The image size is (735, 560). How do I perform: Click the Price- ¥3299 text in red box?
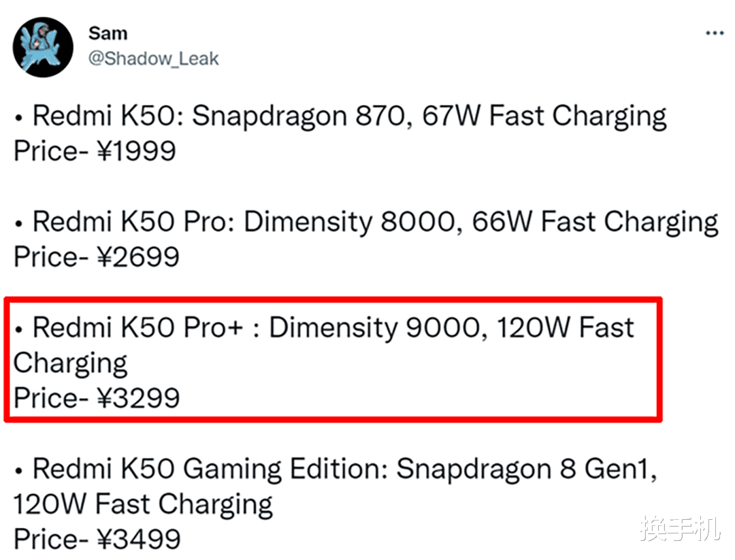click(x=96, y=397)
